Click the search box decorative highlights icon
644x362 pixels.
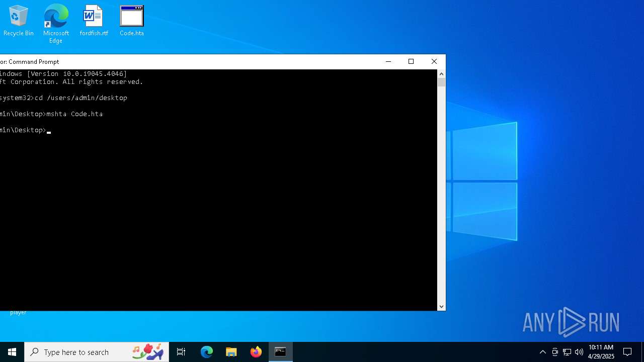(x=148, y=352)
